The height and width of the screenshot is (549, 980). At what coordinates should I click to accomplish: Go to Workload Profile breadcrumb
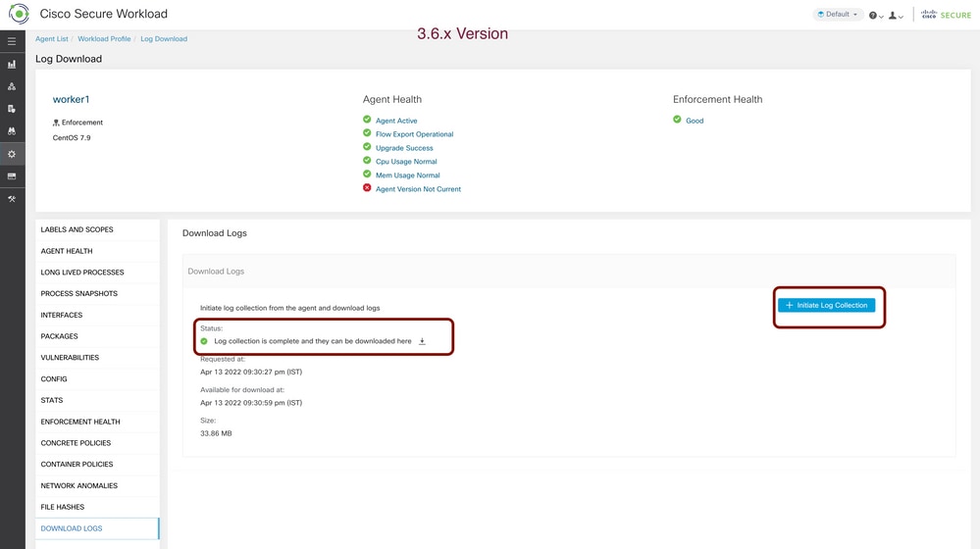pos(104,38)
